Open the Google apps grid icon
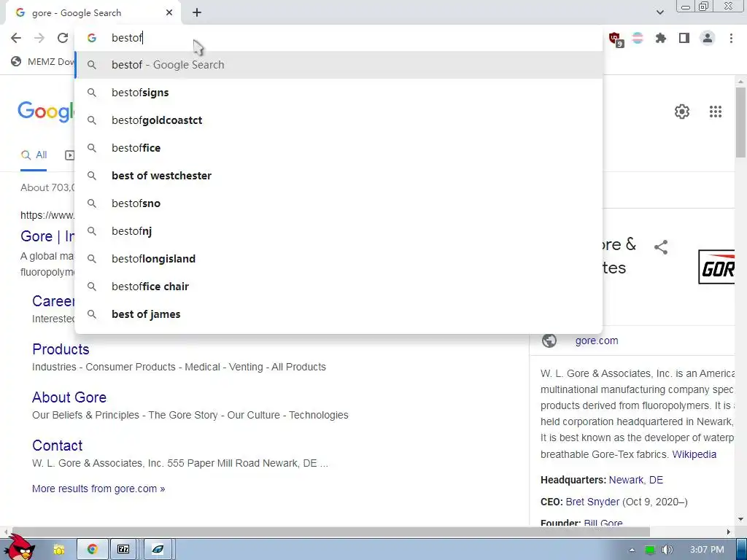 point(716,112)
